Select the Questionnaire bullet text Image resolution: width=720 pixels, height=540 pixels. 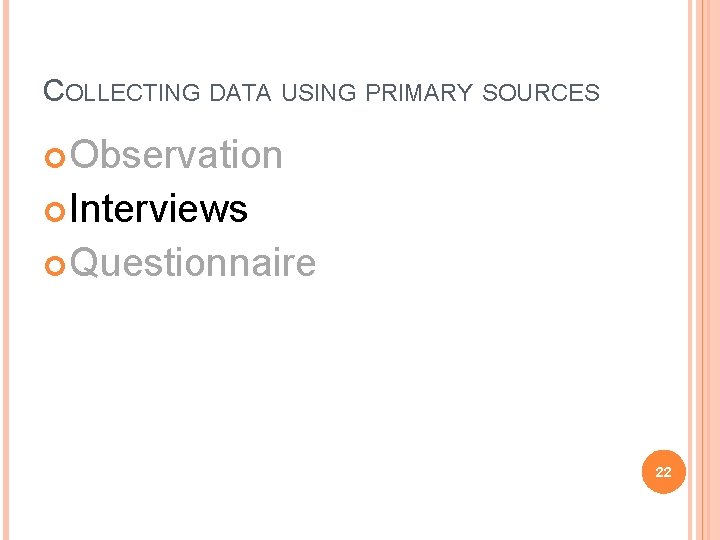click(193, 263)
